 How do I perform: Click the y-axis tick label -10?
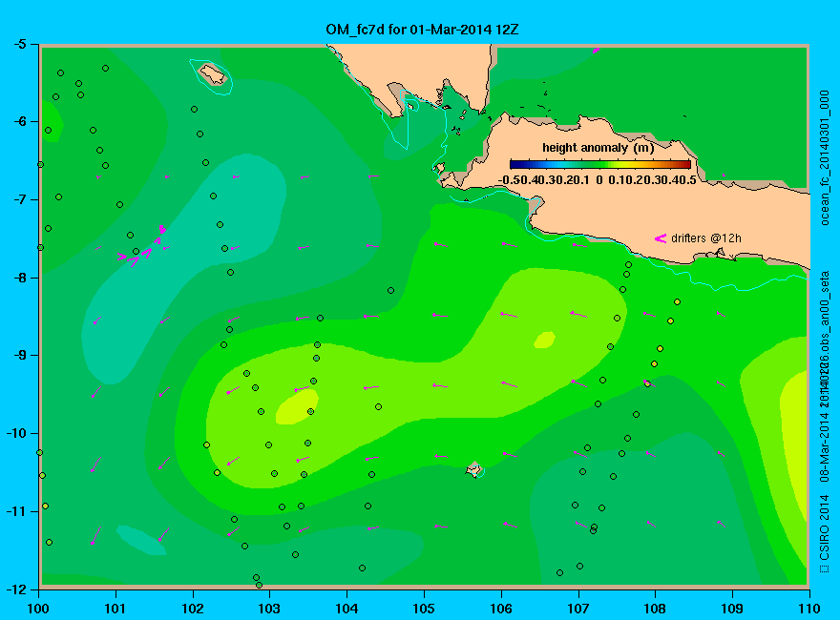[16, 433]
